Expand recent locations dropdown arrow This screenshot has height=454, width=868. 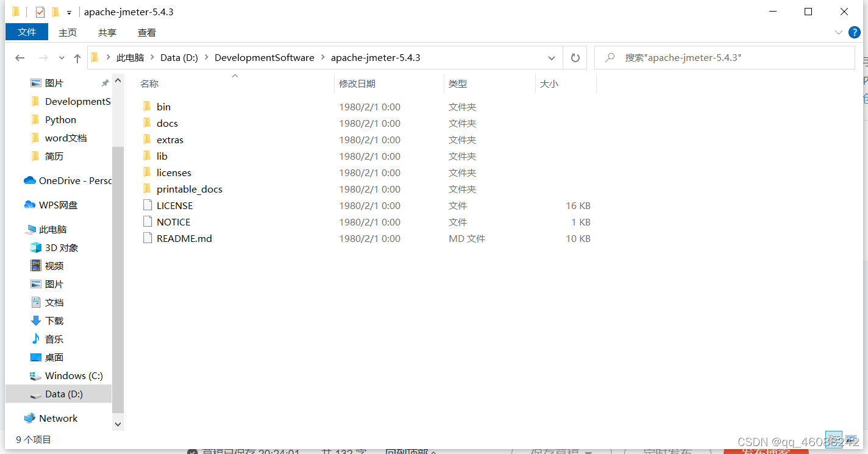point(62,58)
